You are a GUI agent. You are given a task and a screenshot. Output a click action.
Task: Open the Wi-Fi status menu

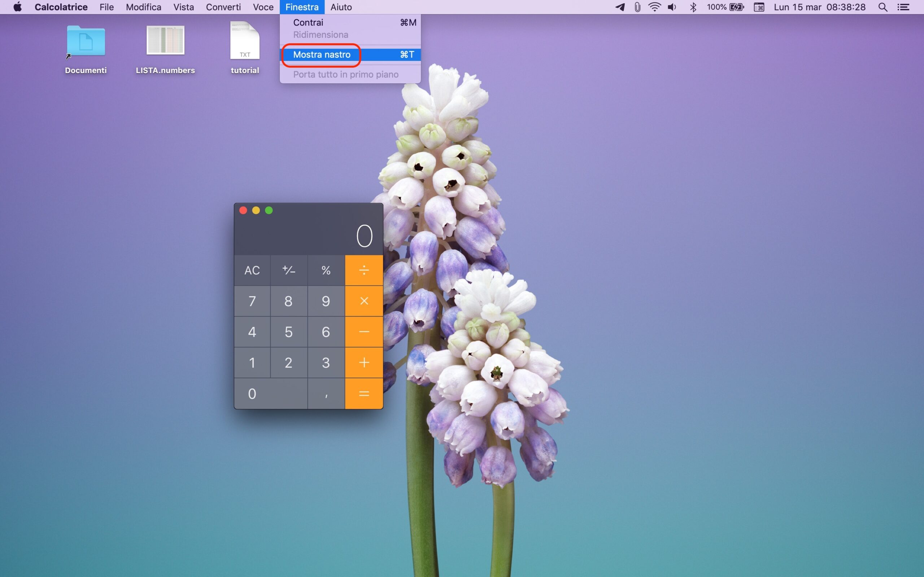(x=654, y=7)
